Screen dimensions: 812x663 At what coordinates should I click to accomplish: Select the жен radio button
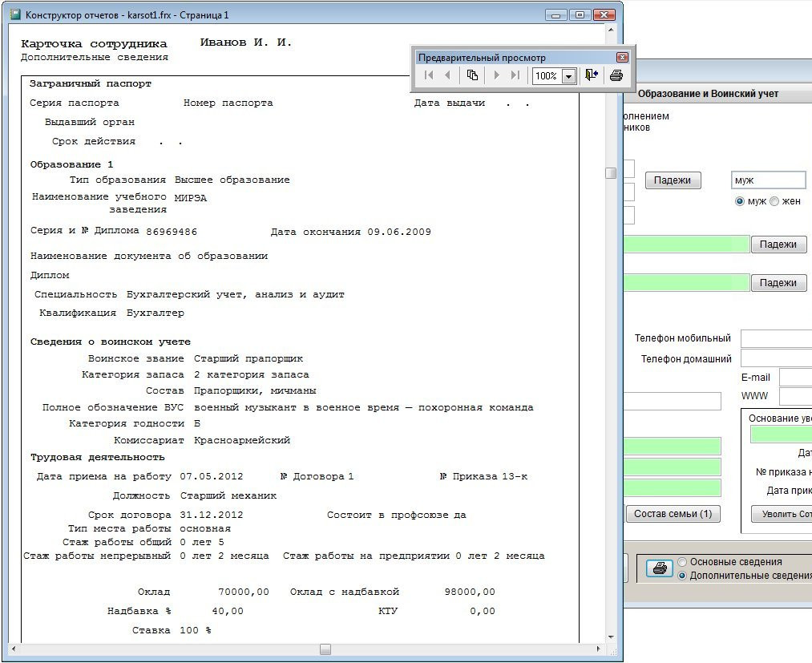774,201
